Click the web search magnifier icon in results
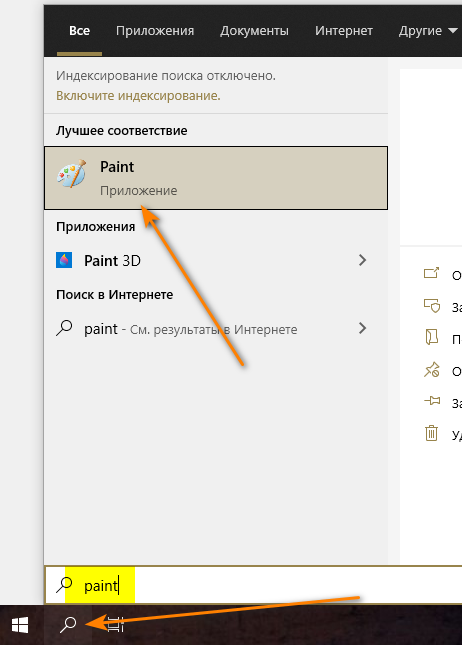Image resolution: width=462 pixels, height=645 pixels. (64, 329)
